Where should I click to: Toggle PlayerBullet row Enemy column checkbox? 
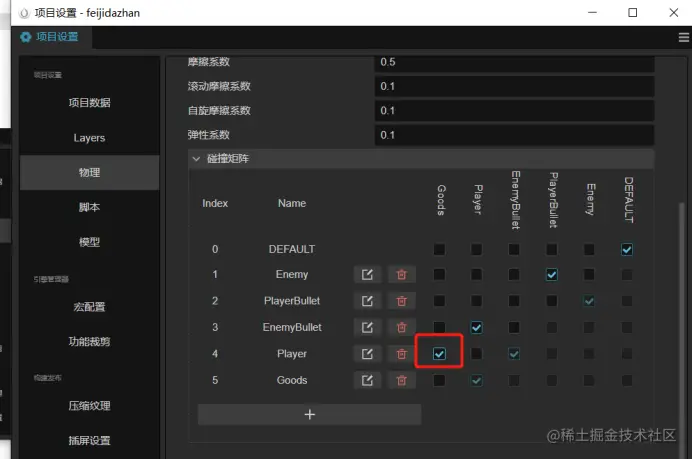pos(589,301)
